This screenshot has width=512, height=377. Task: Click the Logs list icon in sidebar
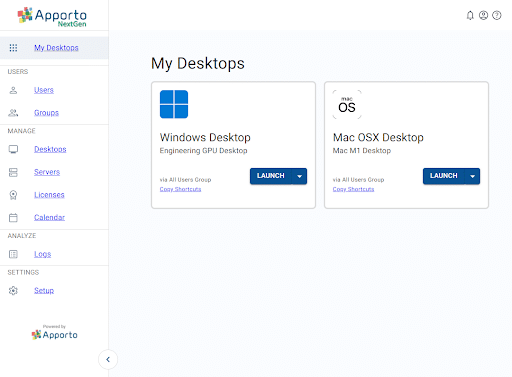[13, 254]
